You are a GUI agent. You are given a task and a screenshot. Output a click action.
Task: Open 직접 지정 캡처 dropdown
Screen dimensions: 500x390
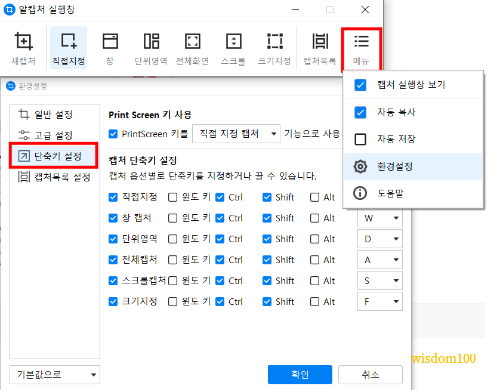(236, 134)
